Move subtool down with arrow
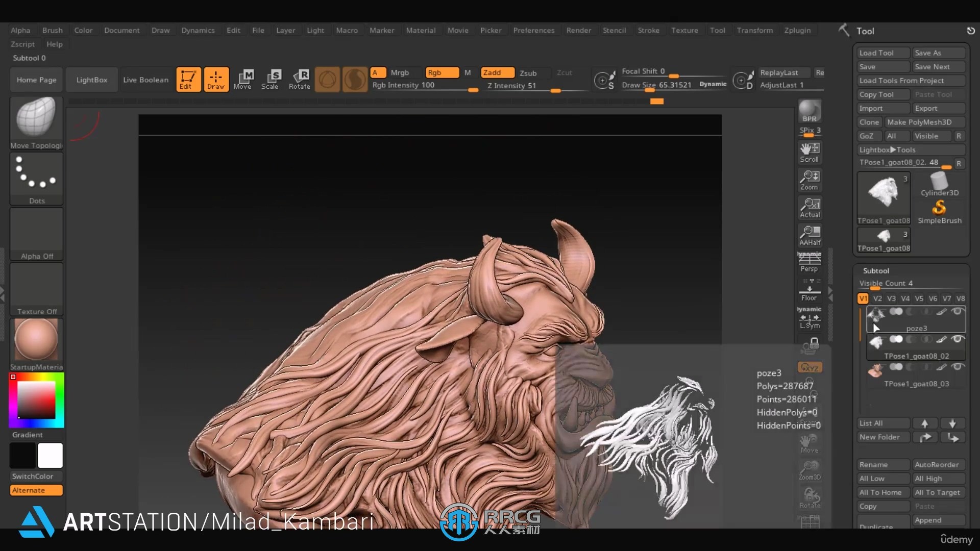Viewport: 980px width, 551px height. 952,423
